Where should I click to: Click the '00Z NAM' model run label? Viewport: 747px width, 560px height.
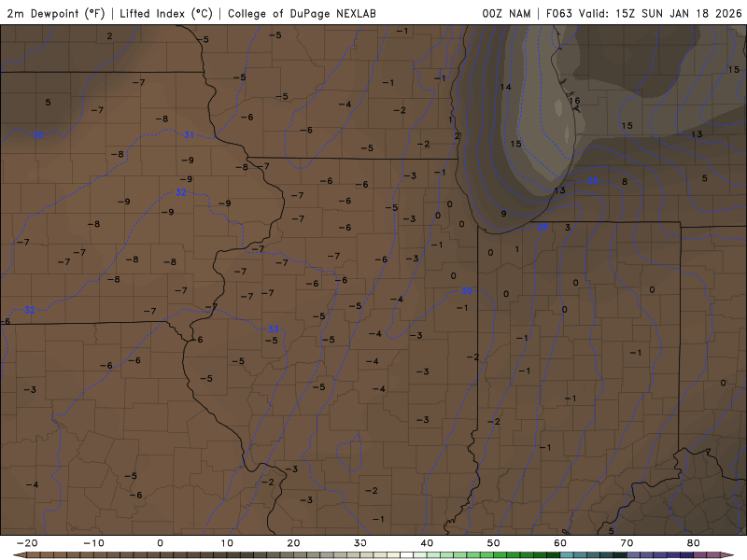(506, 13)
